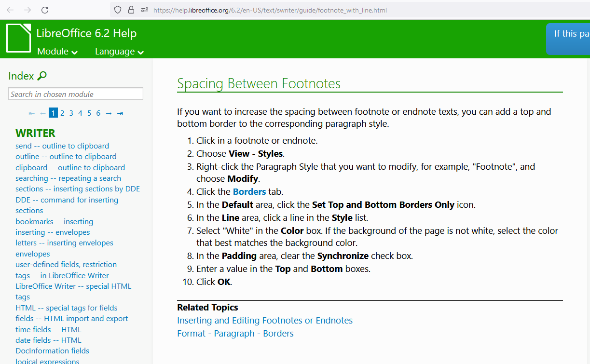Open the tracking protection shield panel
The image size is (590, 364).
point(116,10)
